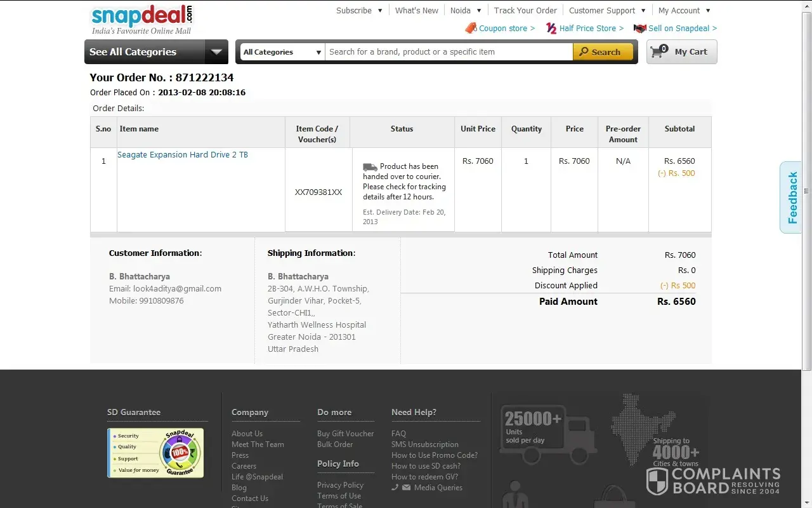Open the All Categories search filter

[x=282, y=52]
